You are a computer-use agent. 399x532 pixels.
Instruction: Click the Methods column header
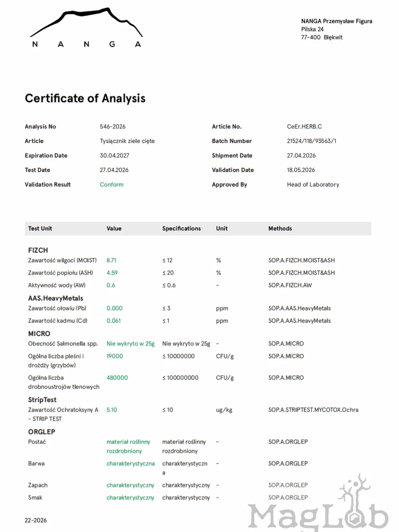[x=280, y=229]
